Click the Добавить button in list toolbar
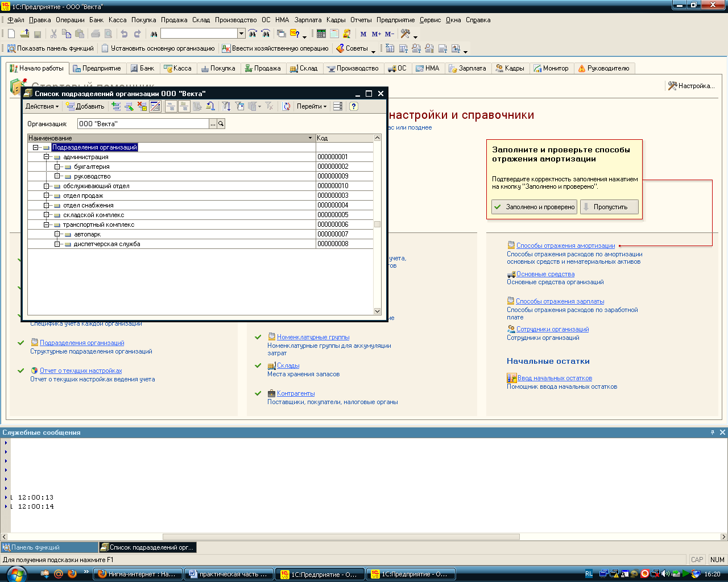728x582 pixels. tap(85, 106)
